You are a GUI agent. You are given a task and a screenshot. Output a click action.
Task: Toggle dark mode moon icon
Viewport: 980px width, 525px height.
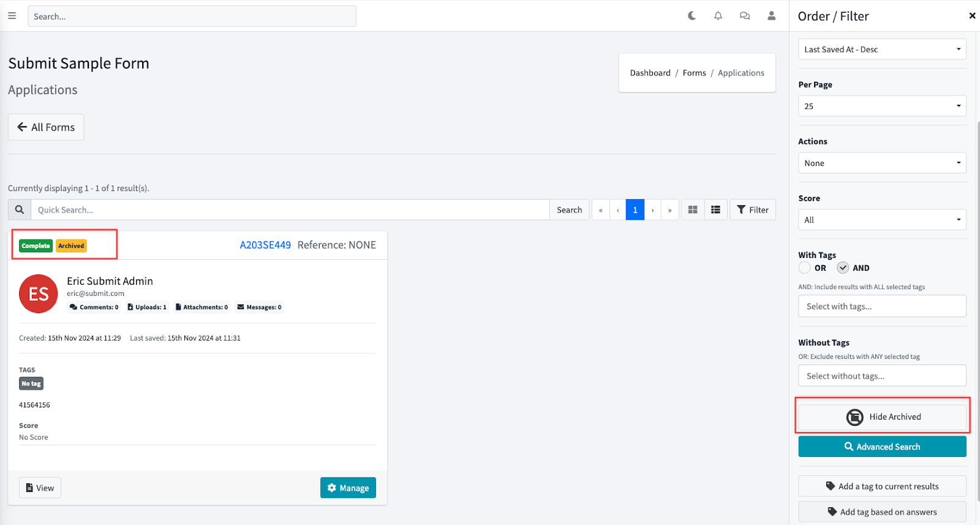click(692, 16)
